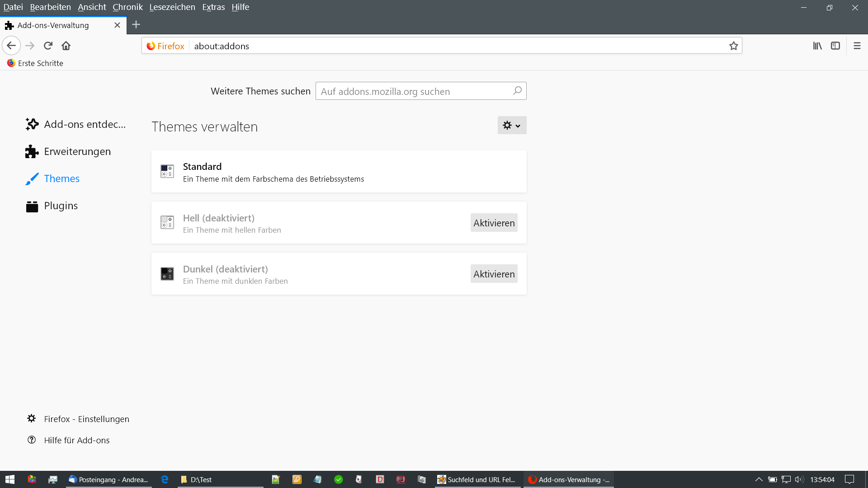Click the addons.mozilla.org search field
The image size is (868, 488).
coord(414,91)
